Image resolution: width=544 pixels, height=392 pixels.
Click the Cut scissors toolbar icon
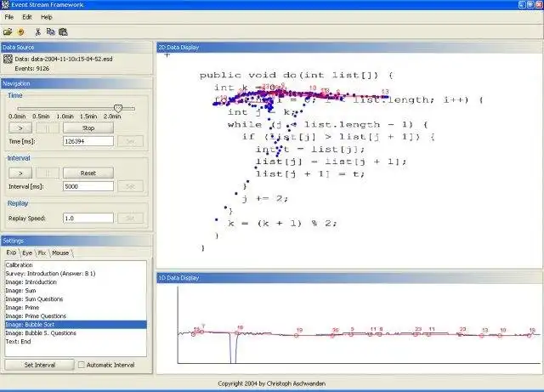(x=37, y=32)
